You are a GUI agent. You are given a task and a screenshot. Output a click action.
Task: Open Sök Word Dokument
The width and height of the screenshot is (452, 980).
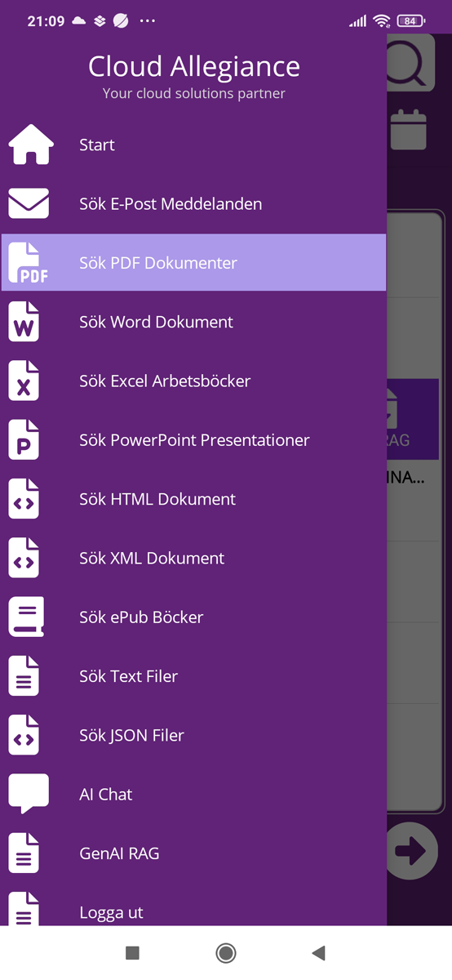[193, 322]
